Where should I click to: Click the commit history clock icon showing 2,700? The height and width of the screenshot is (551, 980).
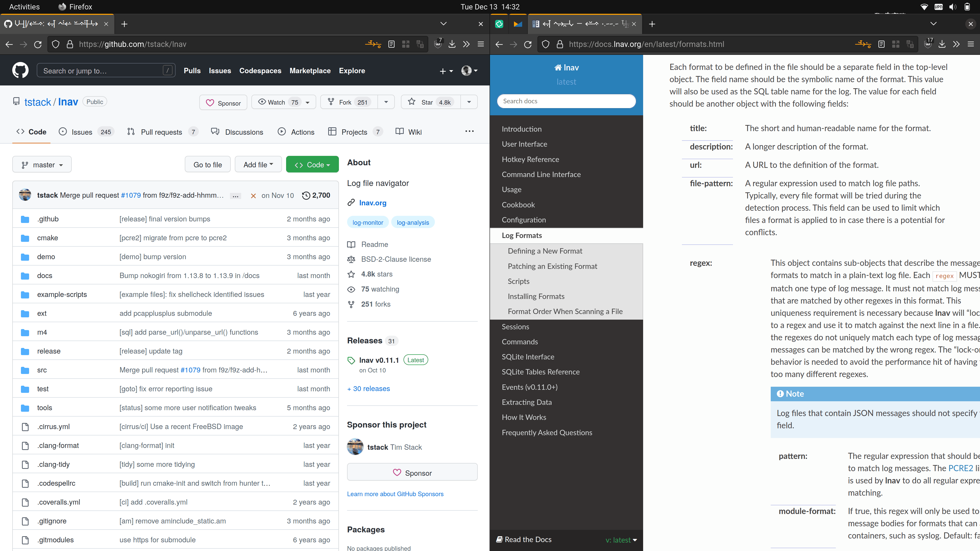point(306,195)
